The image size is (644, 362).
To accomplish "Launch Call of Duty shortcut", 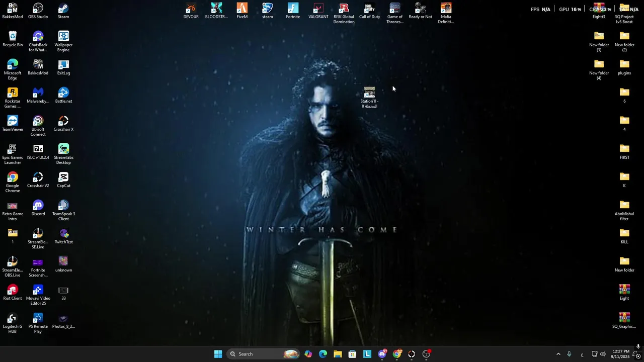I will click(x=369, y=11).
